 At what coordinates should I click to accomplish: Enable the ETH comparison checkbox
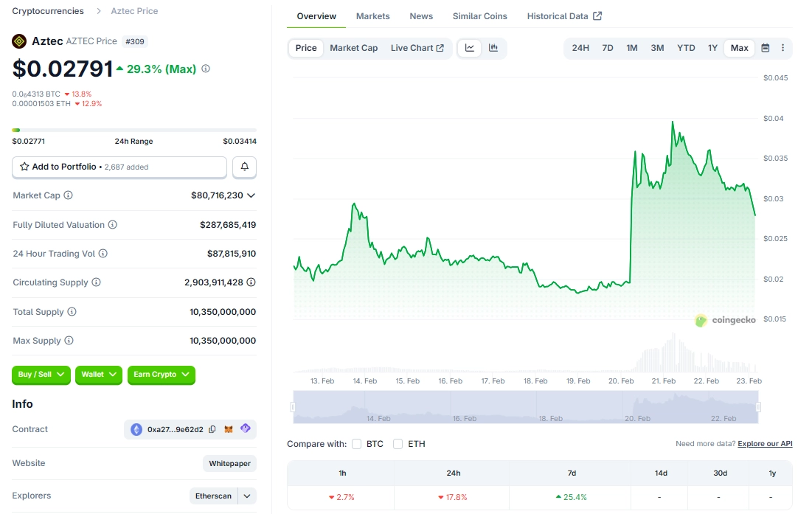398,444
